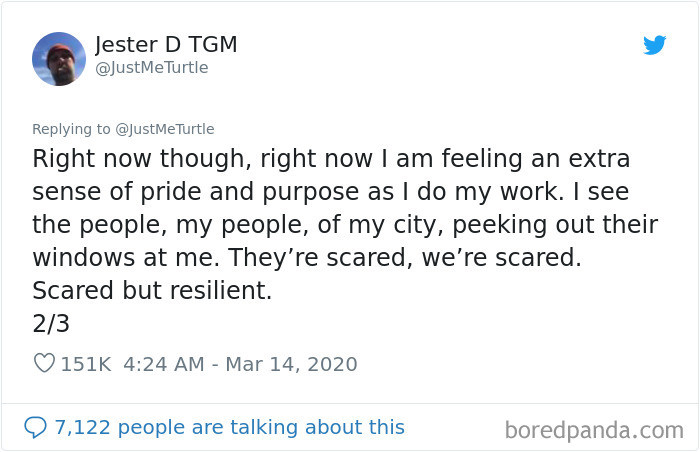Like the tweet with the heart icon
700x452 pixels.
pyautogui.click(x=44, y=363)
